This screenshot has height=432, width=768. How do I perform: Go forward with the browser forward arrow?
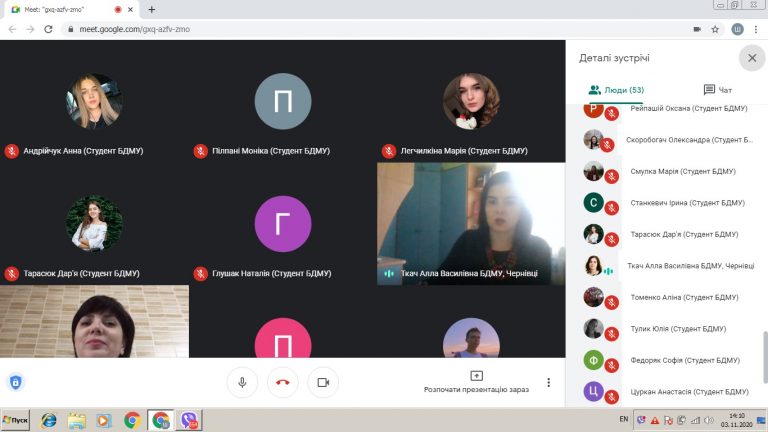point(30,29)
